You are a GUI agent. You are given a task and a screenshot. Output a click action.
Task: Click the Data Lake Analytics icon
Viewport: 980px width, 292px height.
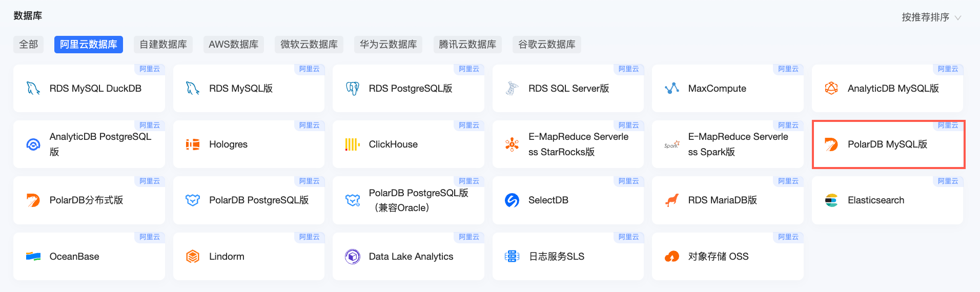(353, 256)
